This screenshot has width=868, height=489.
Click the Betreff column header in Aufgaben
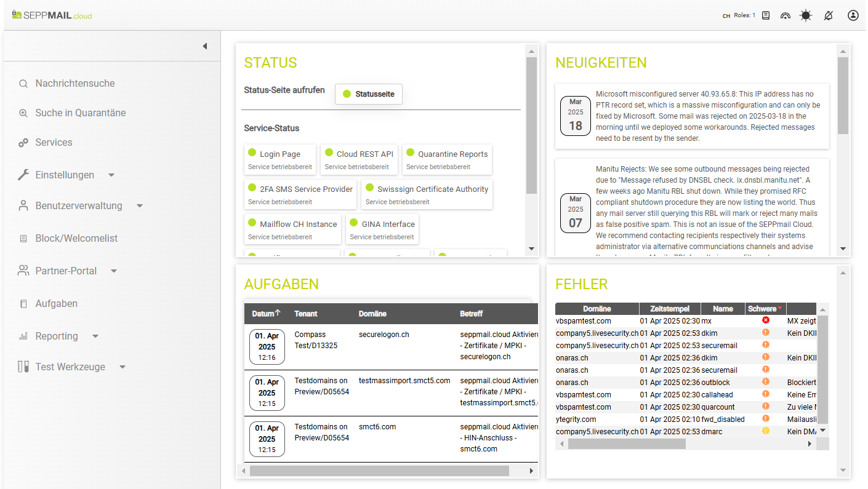tap(472, 314)
